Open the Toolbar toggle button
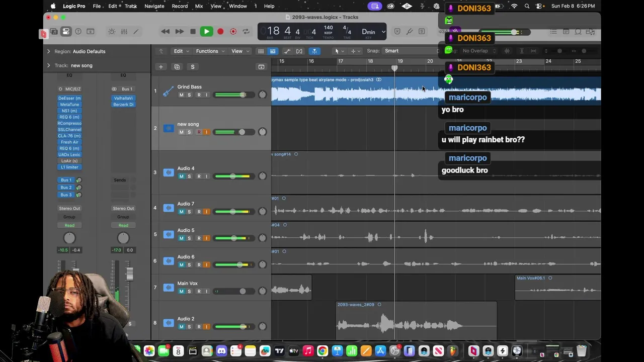This screenshot has height=362, width=644. 91,32
